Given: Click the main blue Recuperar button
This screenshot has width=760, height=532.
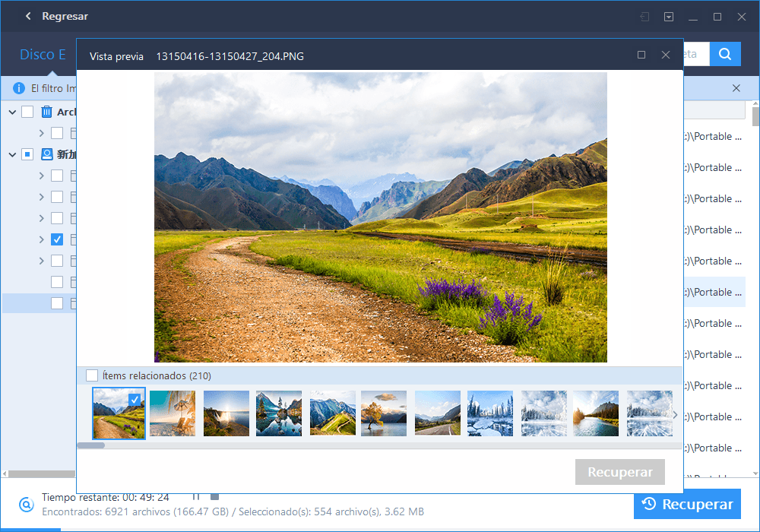Looking at the screenshot, I should pos(687,504).
